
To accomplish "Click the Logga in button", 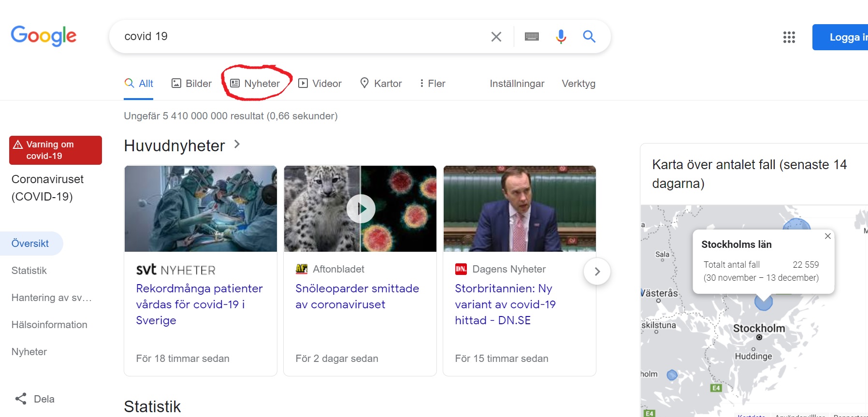I will (x=840, y=37).
